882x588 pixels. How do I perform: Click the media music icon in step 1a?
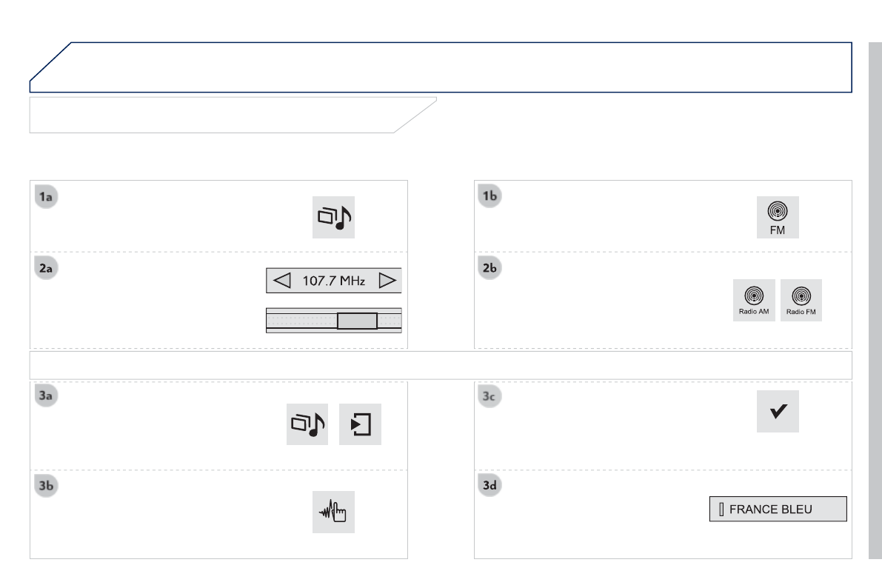tap(333, 217)
